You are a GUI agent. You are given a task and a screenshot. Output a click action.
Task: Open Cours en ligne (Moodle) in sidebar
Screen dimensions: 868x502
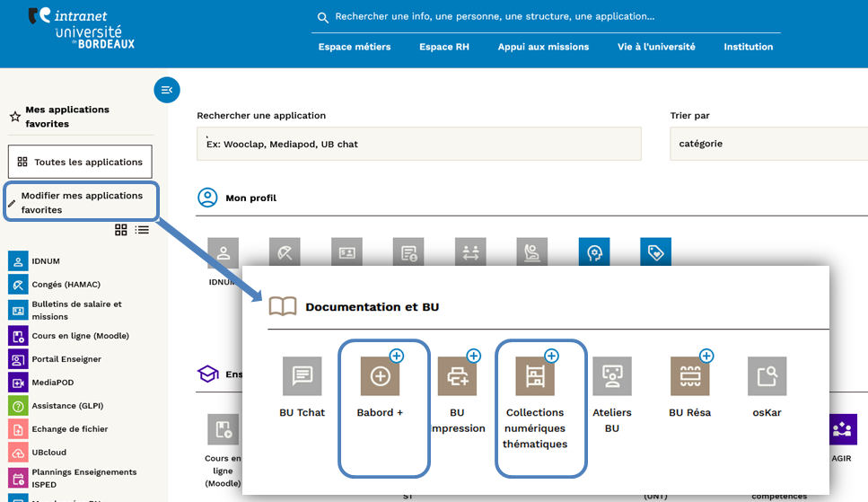point(80,336)
